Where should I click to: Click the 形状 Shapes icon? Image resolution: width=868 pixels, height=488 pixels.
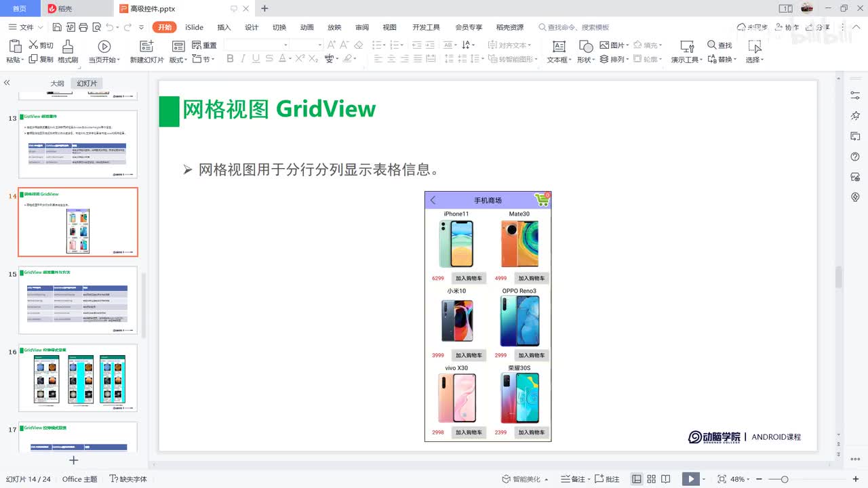[x=586, y=46]
